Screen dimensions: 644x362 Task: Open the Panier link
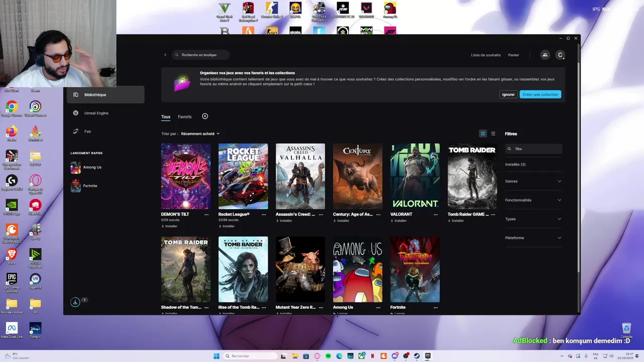pos(513,55)
